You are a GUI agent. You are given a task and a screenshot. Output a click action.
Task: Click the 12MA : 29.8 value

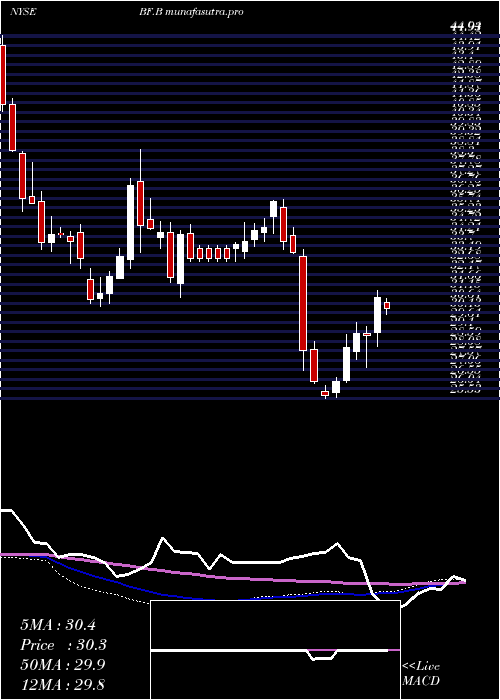tap(62, 685)
